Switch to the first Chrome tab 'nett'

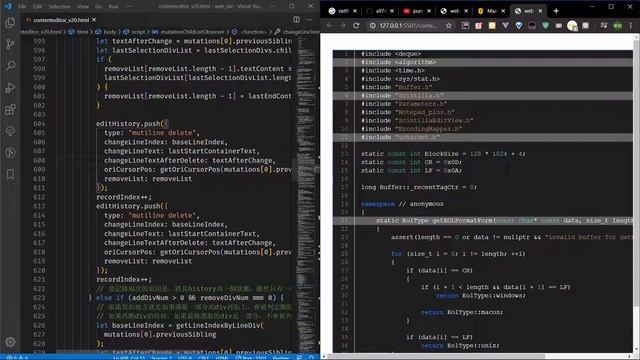coord(342,11)
